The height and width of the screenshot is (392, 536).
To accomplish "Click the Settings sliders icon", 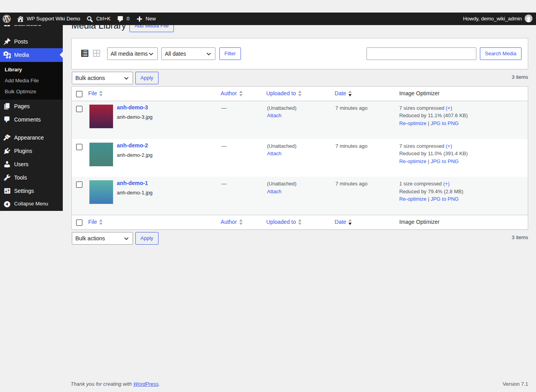I will click(x=7, y=191).
